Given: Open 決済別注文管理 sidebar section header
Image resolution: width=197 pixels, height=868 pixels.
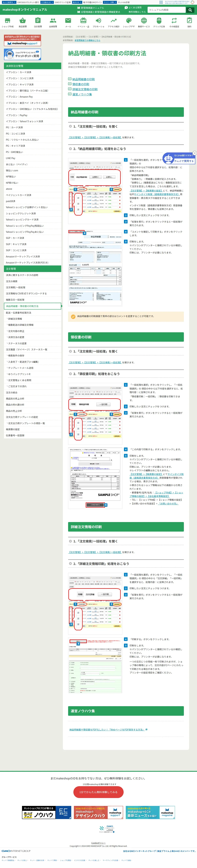Looking at the screenshot, I should tap(33, 66).
